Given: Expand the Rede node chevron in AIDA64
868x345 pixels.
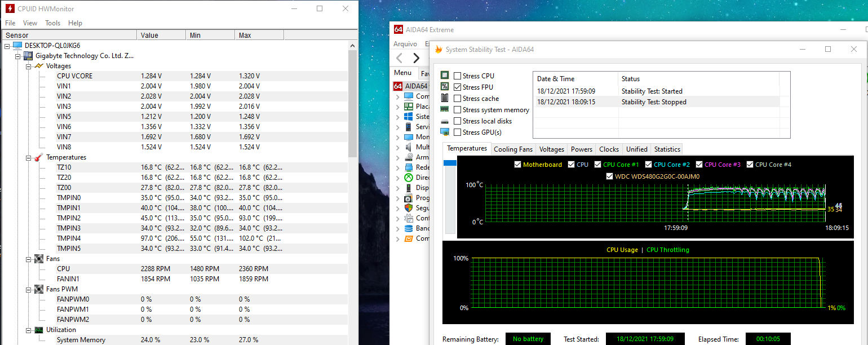Looking at the screenshot, I should 397,167.
